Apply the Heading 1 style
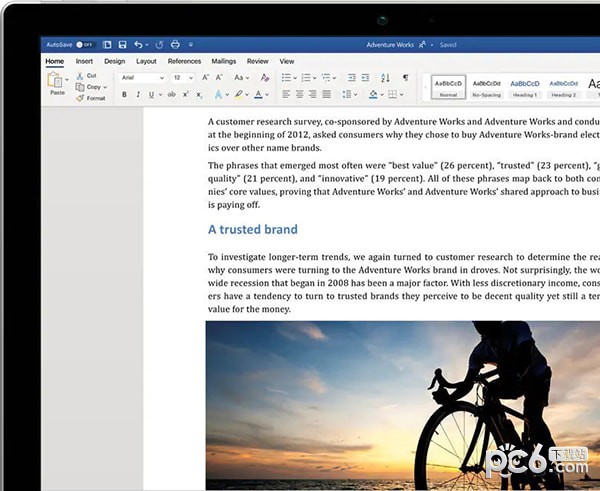 pyautogui.click(x=525, y=87)
